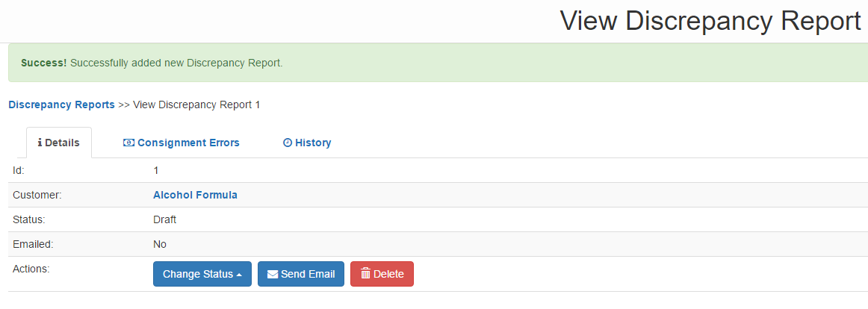Click the Draft status value
The image size is (868, 309).
(x=164, y=219)
